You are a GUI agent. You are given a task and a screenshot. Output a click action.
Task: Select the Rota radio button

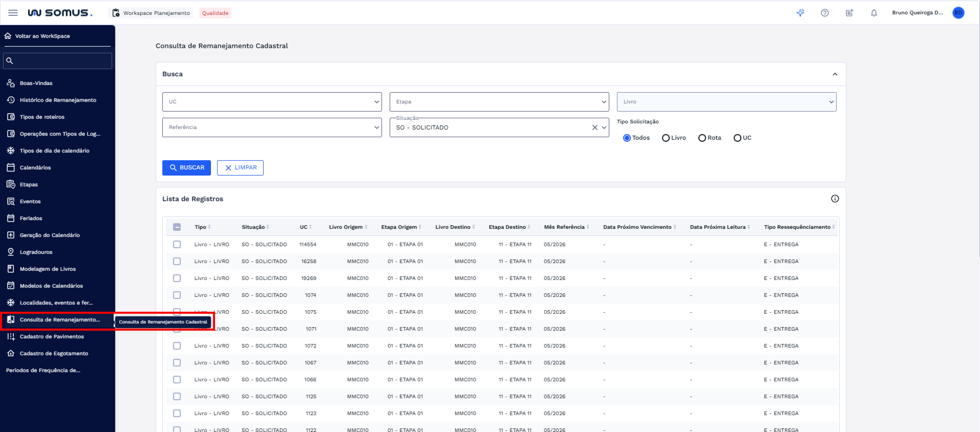702,138
